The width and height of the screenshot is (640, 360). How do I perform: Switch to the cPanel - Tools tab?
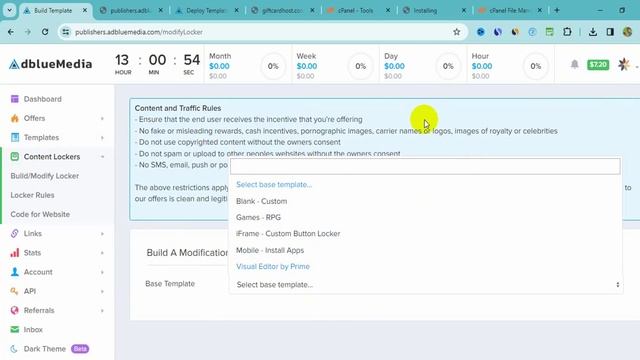pos(355,11)
